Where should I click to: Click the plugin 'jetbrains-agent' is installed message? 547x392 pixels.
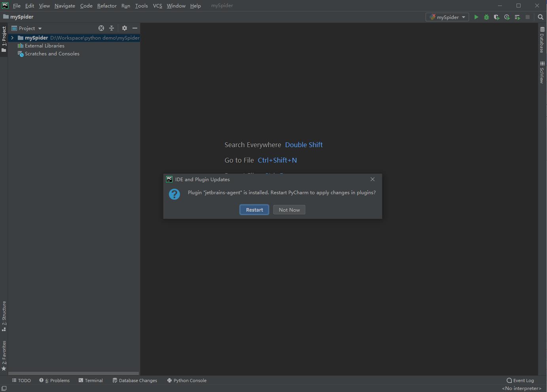click(x=282, y=193)
